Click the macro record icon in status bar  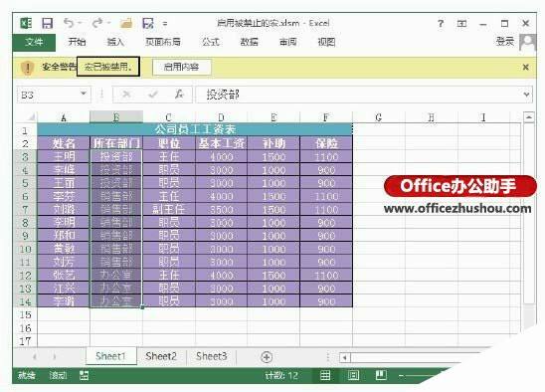tap(84, 376)
